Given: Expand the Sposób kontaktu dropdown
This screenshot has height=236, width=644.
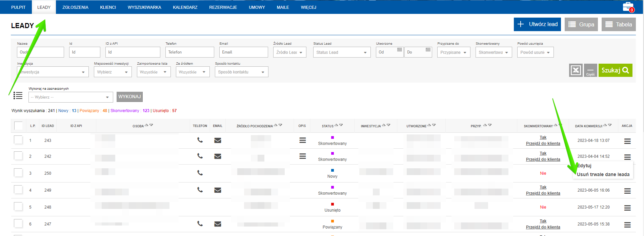Looking at the screenshot, I should pos(241,72).
